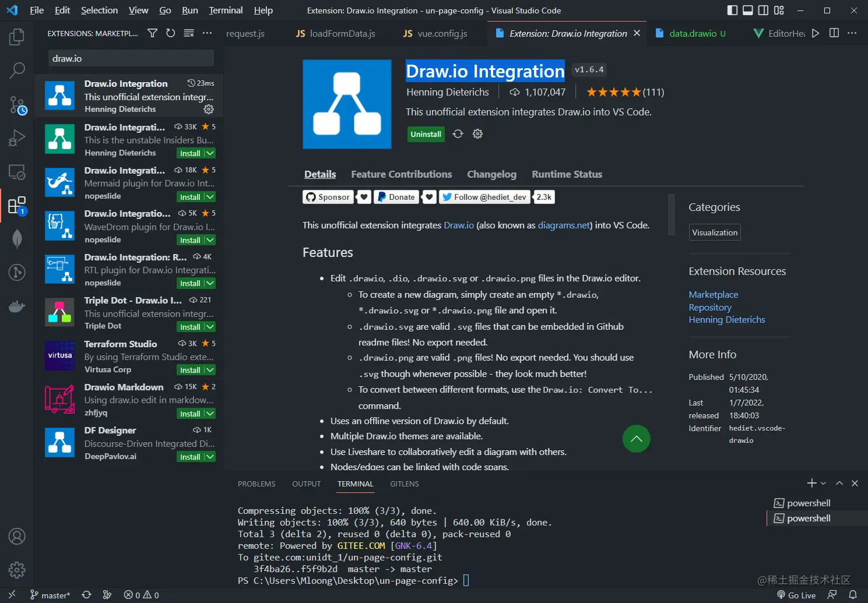Open the Source Control view
The image size is (868, 603).
coord(17,105)
